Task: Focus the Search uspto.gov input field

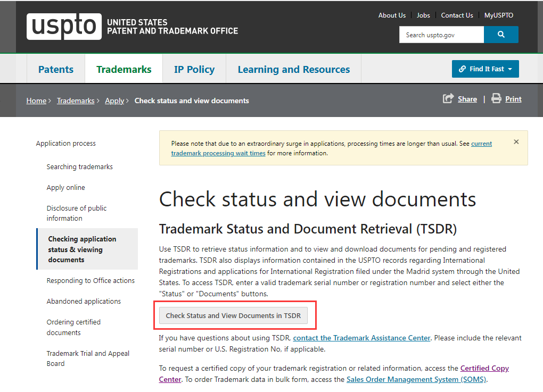Action: [441, 35]
